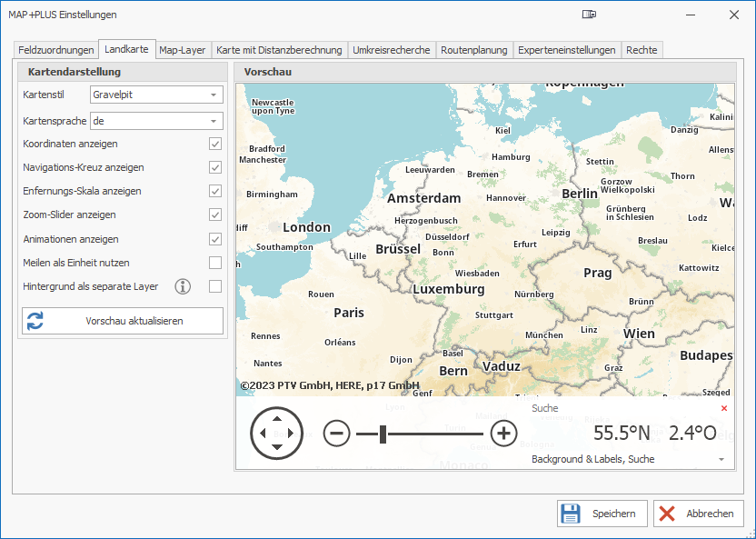Click the navigation cross up arrow
This screenshot has height=539, width=756.
277,418
